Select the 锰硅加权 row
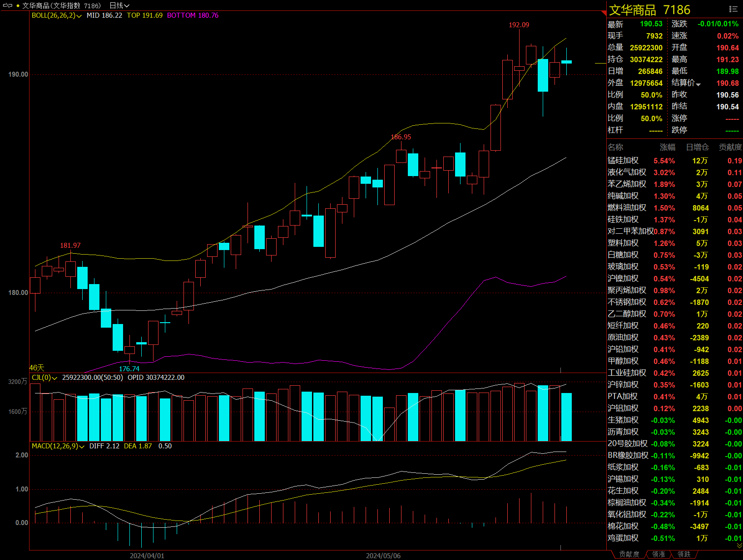The image size is (743, 560). tap(675, 161)
